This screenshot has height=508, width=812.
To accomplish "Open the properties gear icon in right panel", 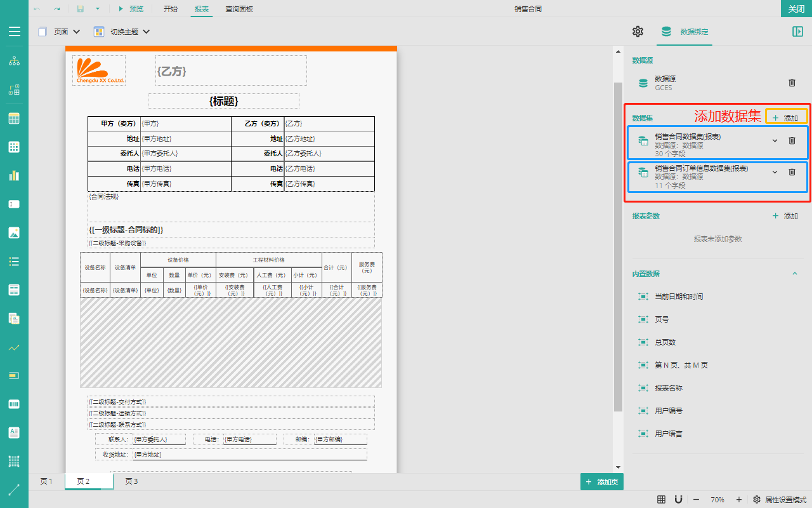I will coord(638,32).
